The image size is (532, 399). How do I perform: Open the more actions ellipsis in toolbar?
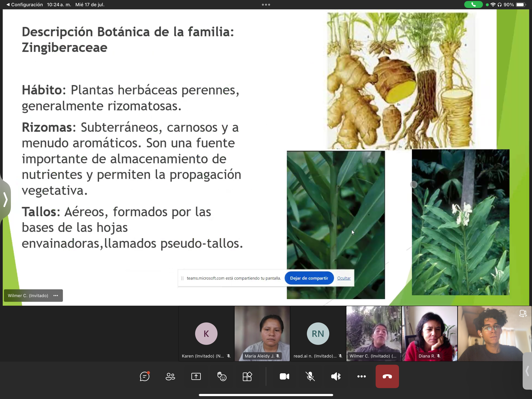point(361,376)
